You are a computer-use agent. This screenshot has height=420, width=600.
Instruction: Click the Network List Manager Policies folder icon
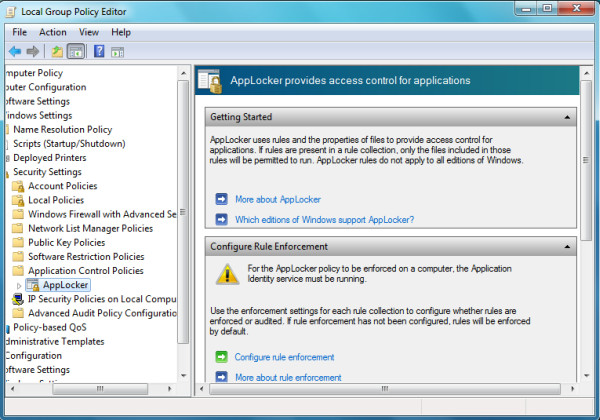coord(18,228)
